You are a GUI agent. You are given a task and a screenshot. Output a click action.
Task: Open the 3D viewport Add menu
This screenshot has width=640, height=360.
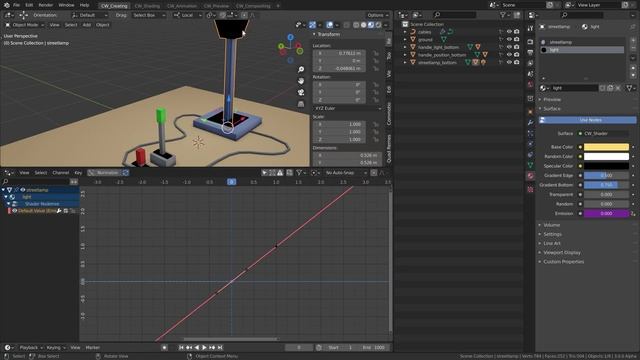[87, 25]
